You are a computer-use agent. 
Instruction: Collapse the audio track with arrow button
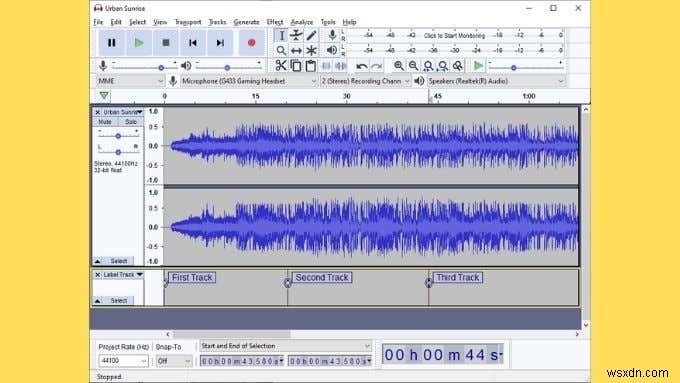coord(98,261)
